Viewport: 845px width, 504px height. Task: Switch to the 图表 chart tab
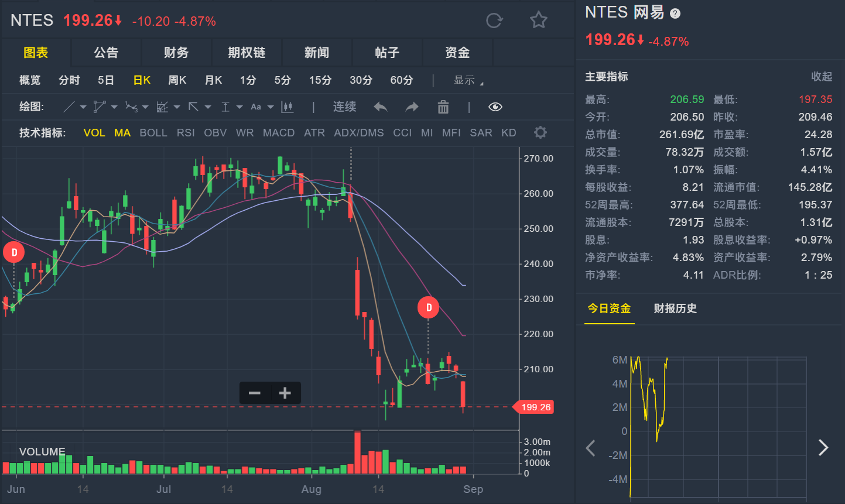tap(36, 53)
